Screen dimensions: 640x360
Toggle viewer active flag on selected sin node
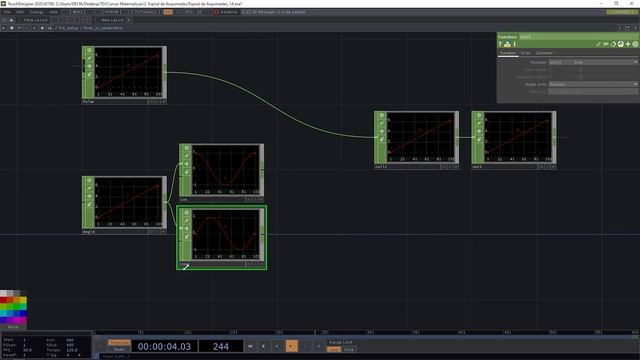186,213
